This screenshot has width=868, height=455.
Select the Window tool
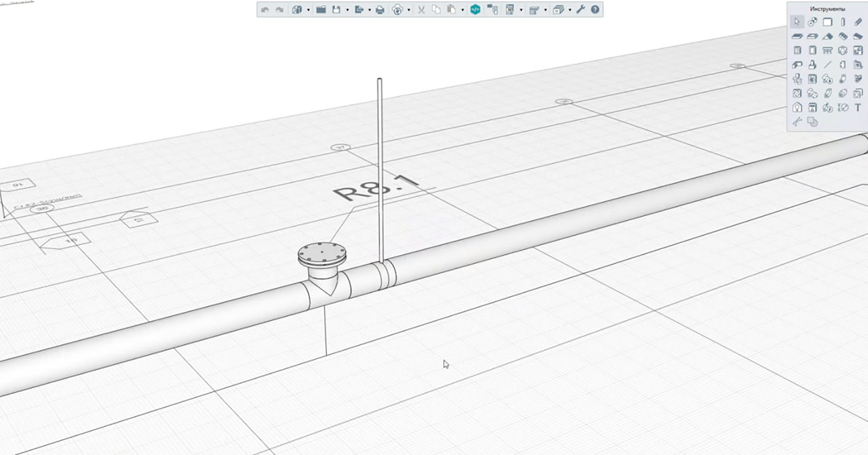tap(796, 50)
